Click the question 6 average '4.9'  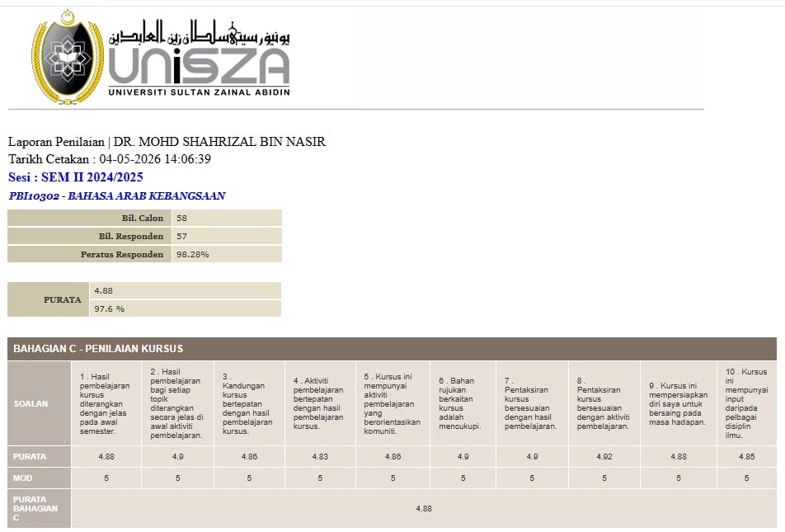click(x=463, y=457)
